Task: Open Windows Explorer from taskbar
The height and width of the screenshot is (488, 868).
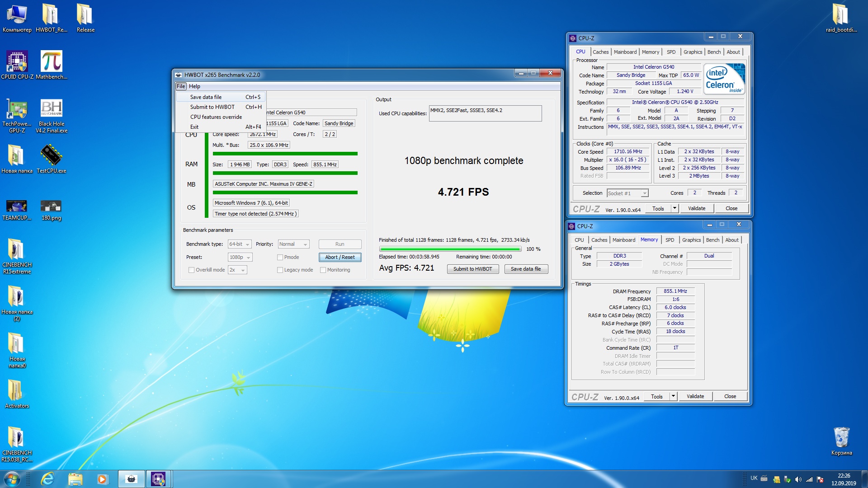Action: (75, 479)
